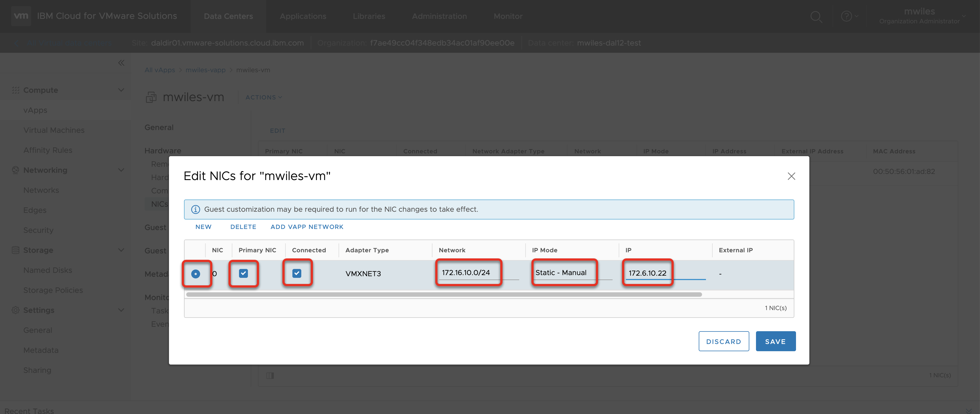Close the Edit NICs dialog
The image size is (980, 414).
791,176
